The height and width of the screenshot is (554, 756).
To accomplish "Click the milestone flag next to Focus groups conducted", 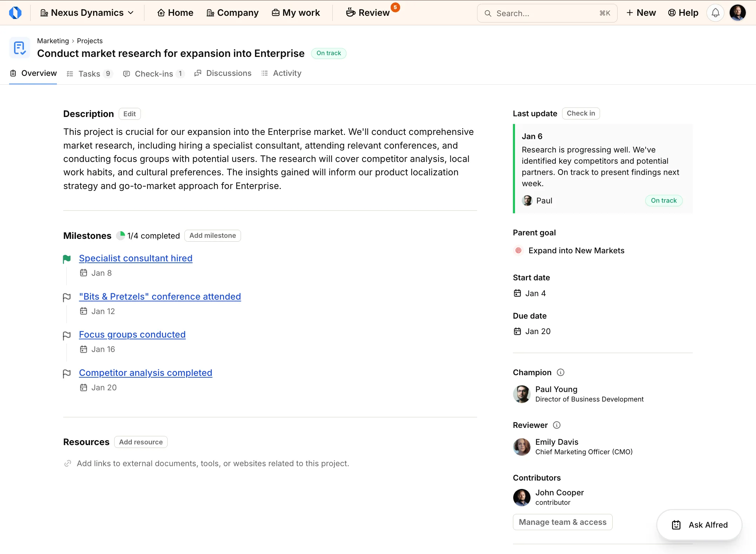I will (x=67, y=335).
